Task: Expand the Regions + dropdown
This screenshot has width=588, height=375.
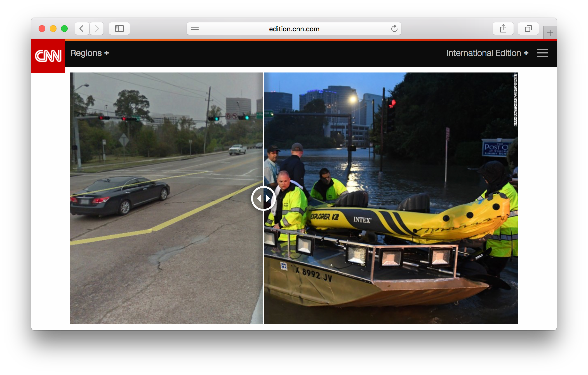Action: pos(90,53)
